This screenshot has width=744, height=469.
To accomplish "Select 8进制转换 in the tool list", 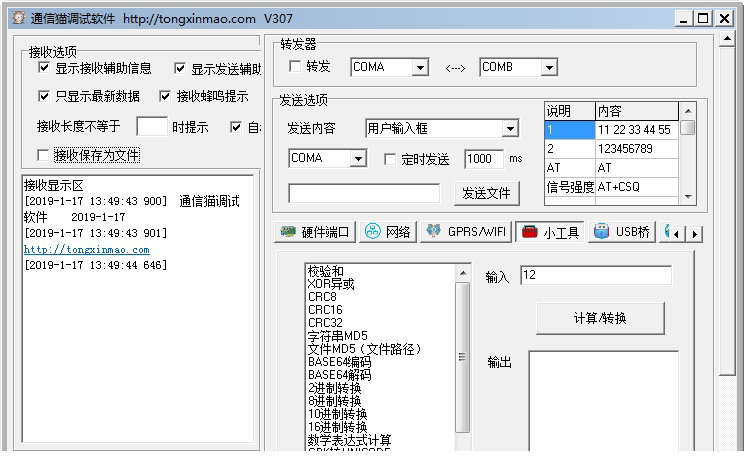I will click(x=335, y=401).
